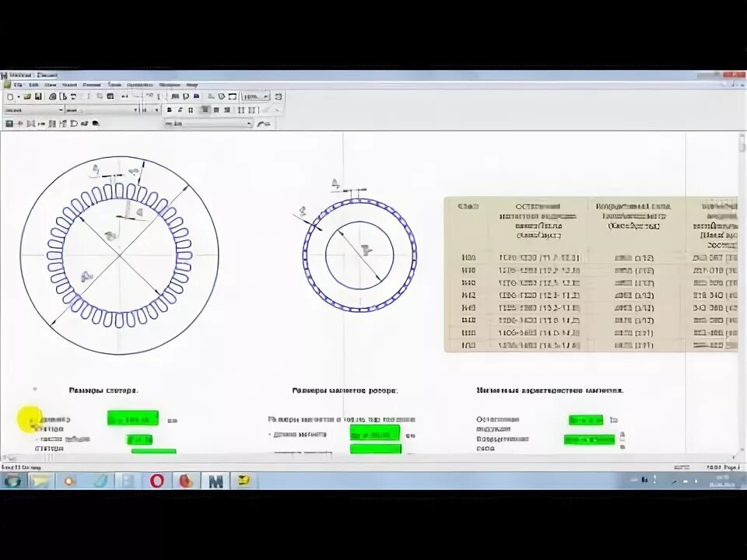Toggle underline formatting

click(x=191, y=110)
